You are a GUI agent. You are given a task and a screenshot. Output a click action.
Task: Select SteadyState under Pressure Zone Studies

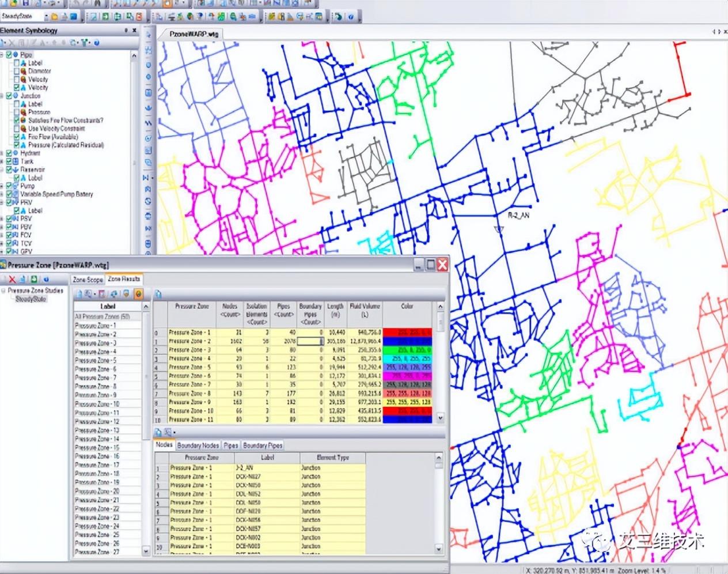[x=30, y=297]
